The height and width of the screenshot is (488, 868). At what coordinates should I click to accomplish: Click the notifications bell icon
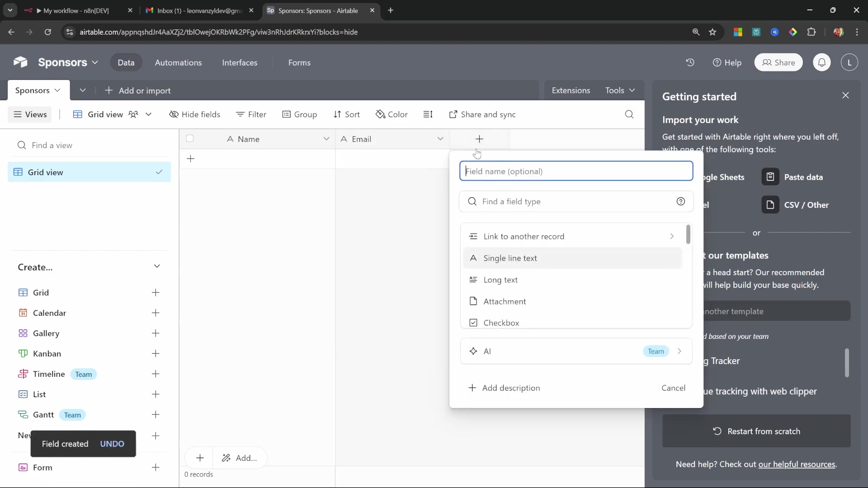click(x=822, y=62)
